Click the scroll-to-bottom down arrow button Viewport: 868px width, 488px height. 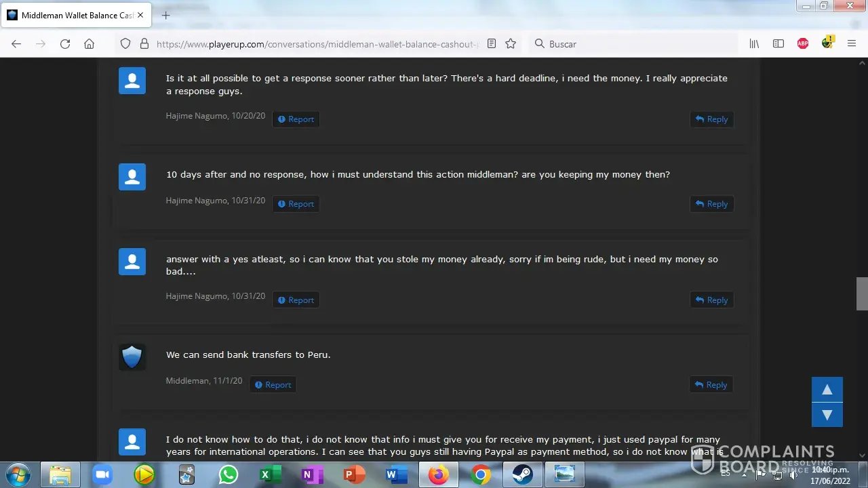(827, 414)
